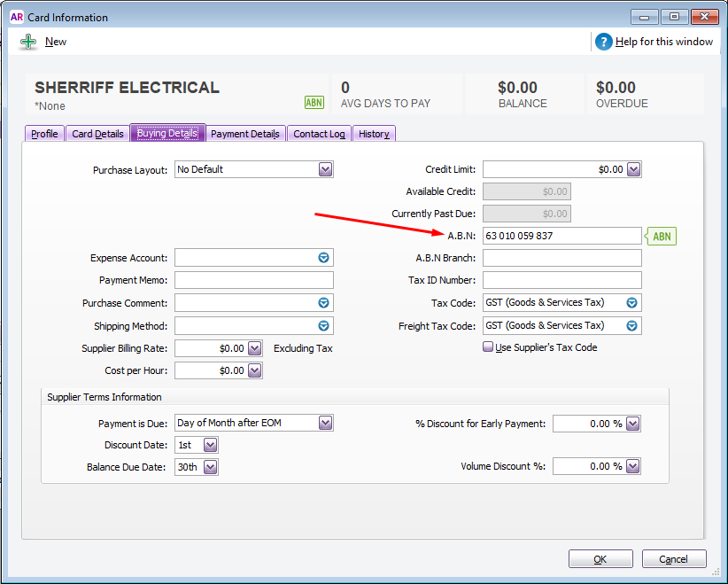This screenshot has height=584, width=728.
Task: Click the green ABN lookup tag
Action: 661,237
